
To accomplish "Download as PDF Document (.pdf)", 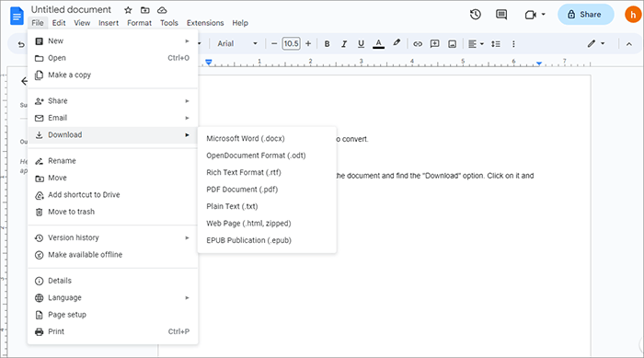I will 267,190.
